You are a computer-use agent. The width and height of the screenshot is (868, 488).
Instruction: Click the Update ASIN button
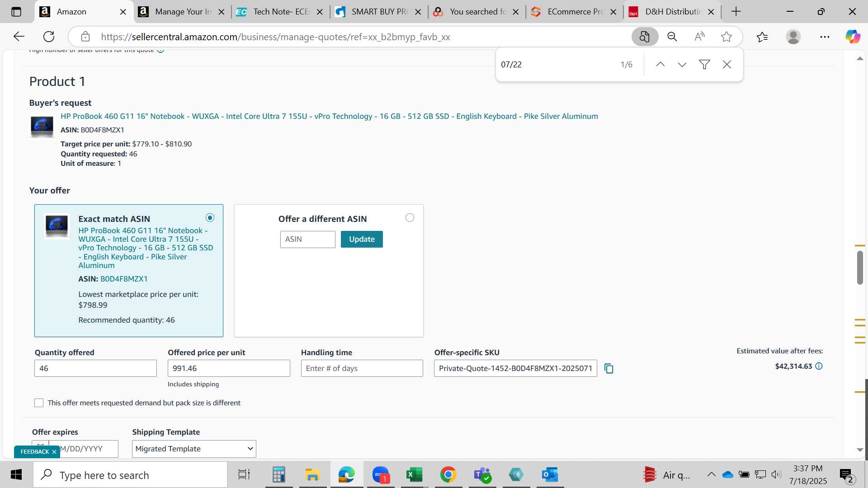[362, 239]
